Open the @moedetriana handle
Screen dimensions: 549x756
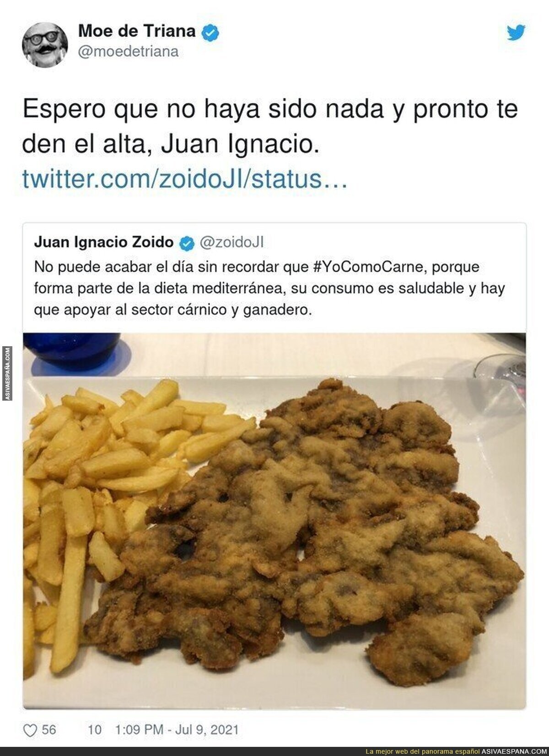click(128, 51)
